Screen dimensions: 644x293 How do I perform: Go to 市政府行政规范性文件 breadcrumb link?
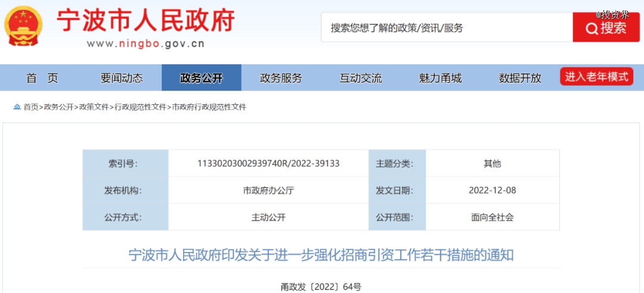coord(209,107)
